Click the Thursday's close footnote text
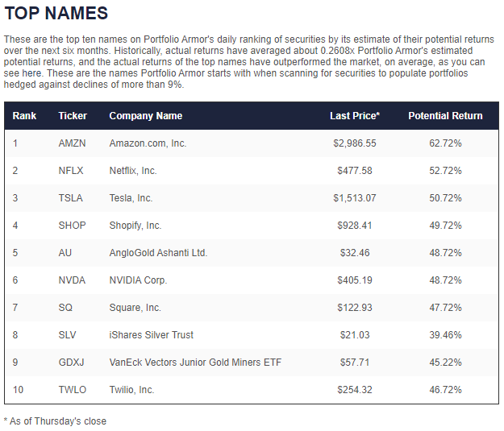This screenshot has width=504, height=431. (x=55, y=421)
